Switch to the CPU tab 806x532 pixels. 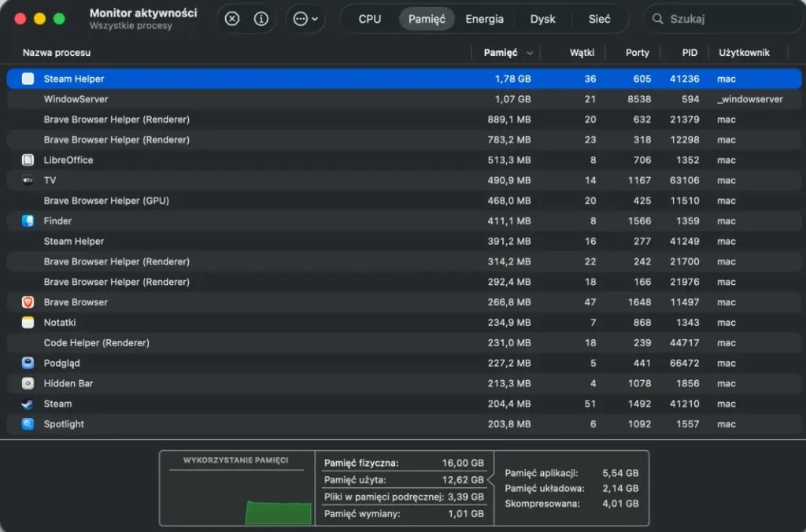tap(370, 19)
